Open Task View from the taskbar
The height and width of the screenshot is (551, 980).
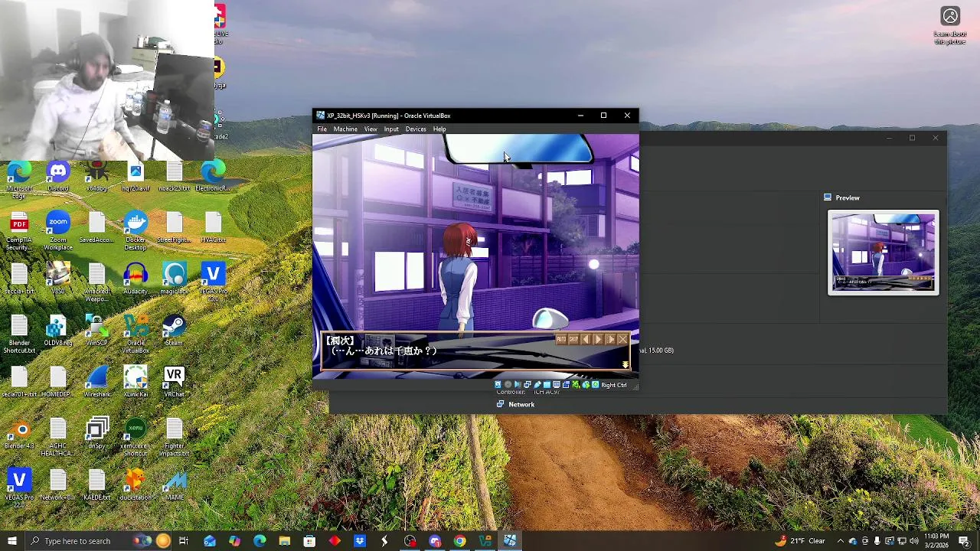pyautogui.click(x=184, y=541)
